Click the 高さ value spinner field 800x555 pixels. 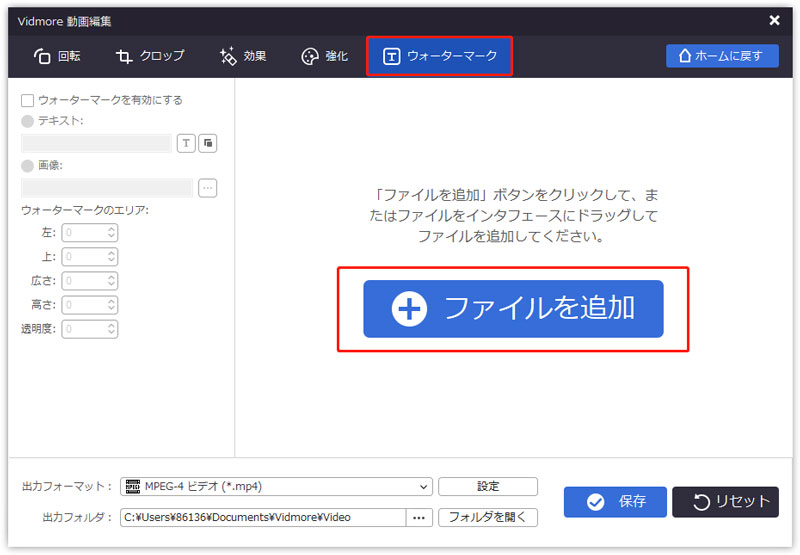(x=90, y=305)
